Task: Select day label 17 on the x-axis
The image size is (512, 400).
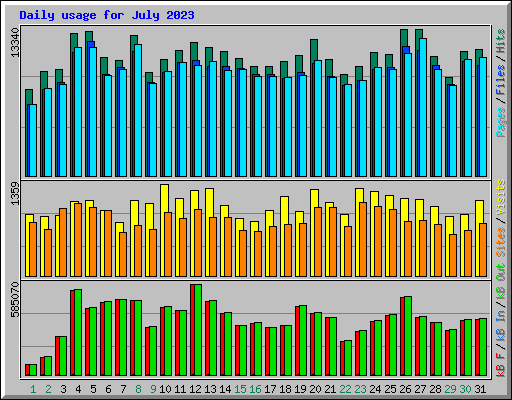Action: (270, 389)
